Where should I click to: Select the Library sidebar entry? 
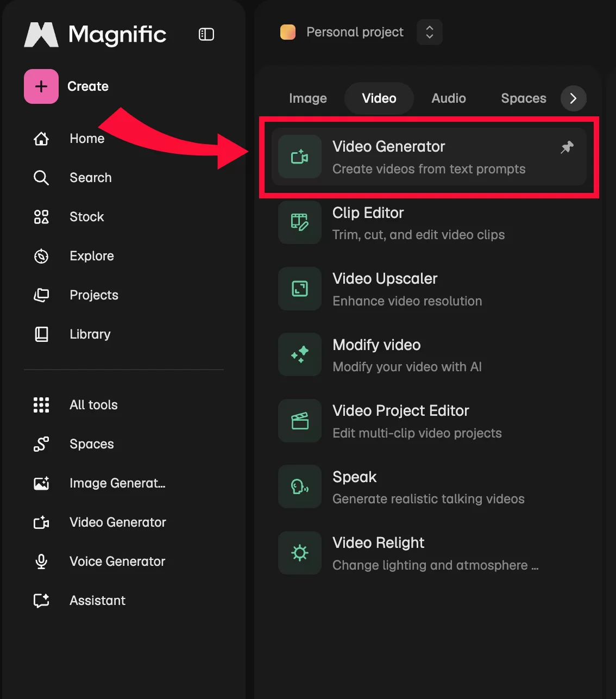90,334
